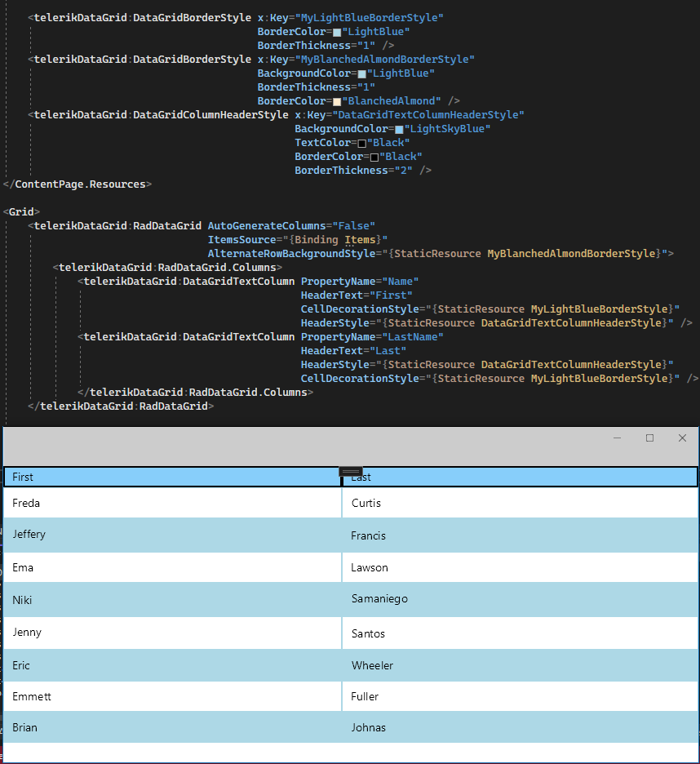
Task: Select the Wheeler cell
Action: tap(520, 665)
